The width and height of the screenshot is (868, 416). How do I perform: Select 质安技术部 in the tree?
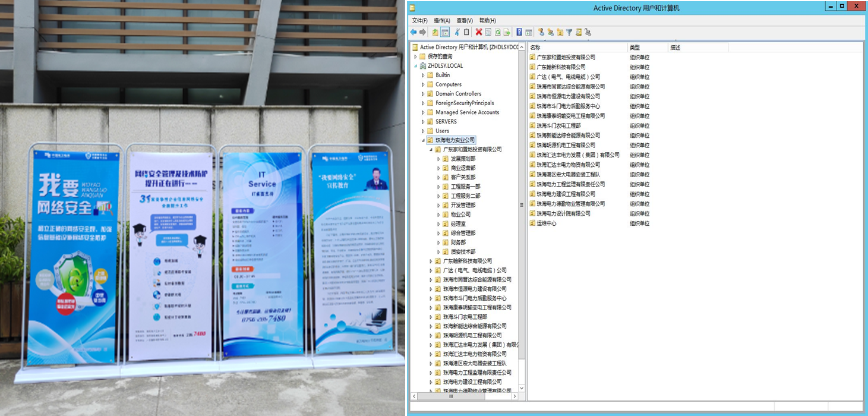click(463, 252)
